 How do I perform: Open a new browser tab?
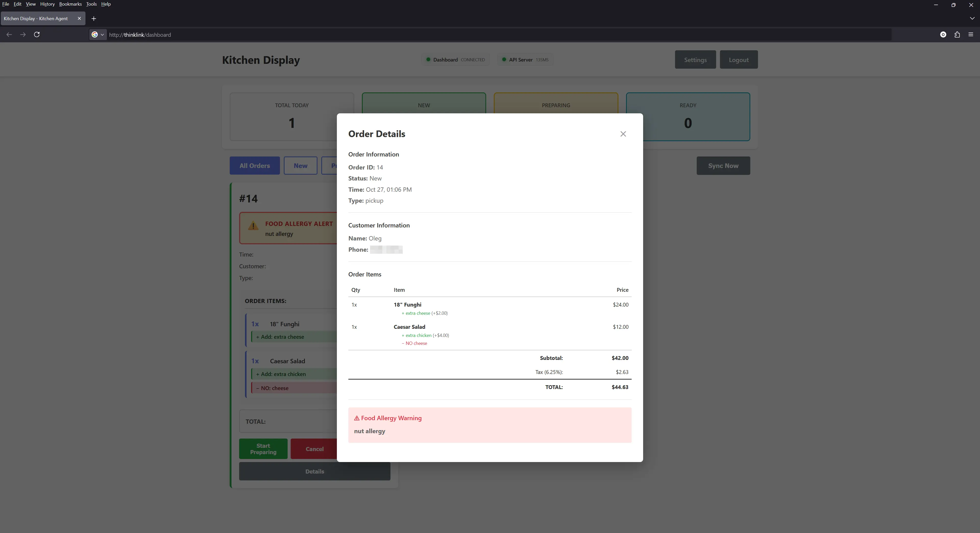click(x=94, y=18)
